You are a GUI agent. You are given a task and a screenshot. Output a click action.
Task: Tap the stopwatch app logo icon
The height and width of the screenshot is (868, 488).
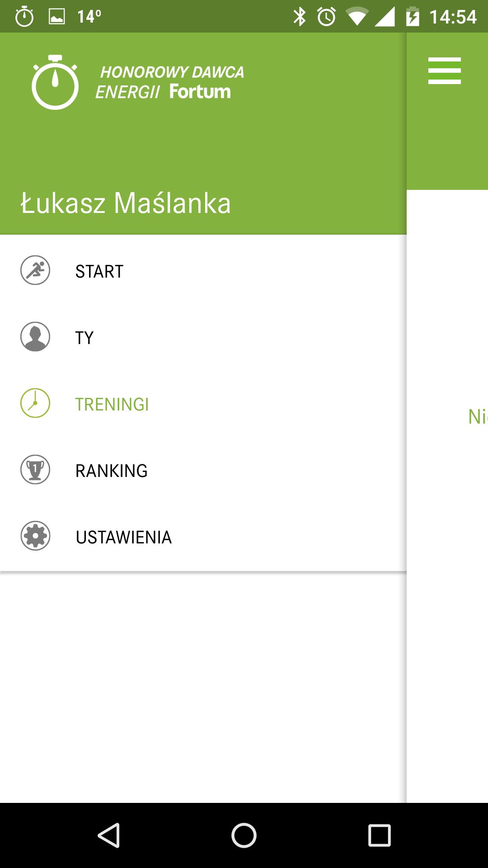click(x=55, y=82)
